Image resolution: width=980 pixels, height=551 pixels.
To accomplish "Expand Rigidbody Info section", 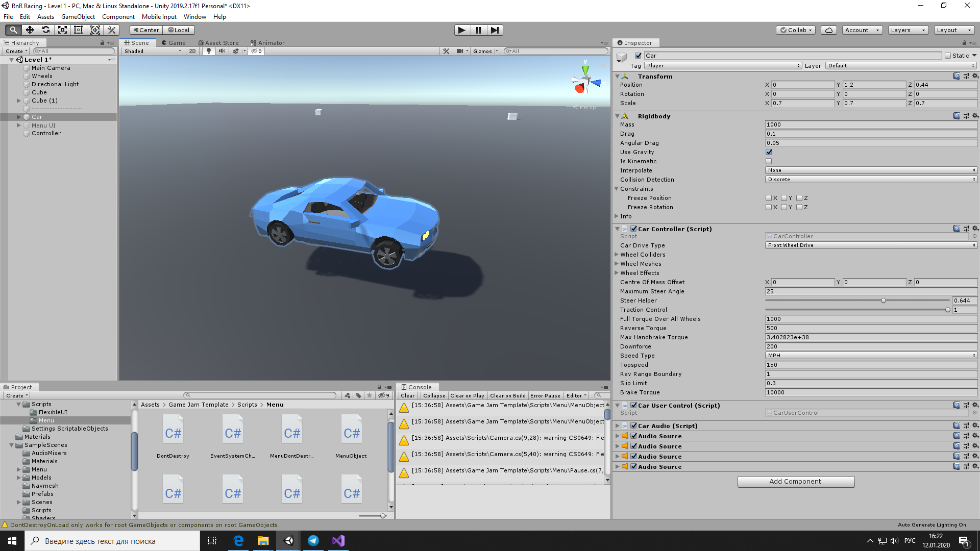I will [x=617, y=216].
